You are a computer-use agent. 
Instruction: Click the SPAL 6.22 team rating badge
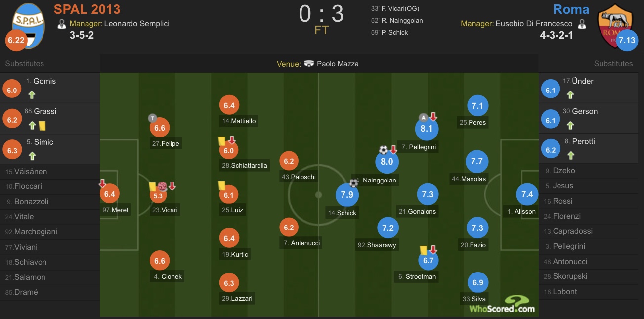(16, 41)
